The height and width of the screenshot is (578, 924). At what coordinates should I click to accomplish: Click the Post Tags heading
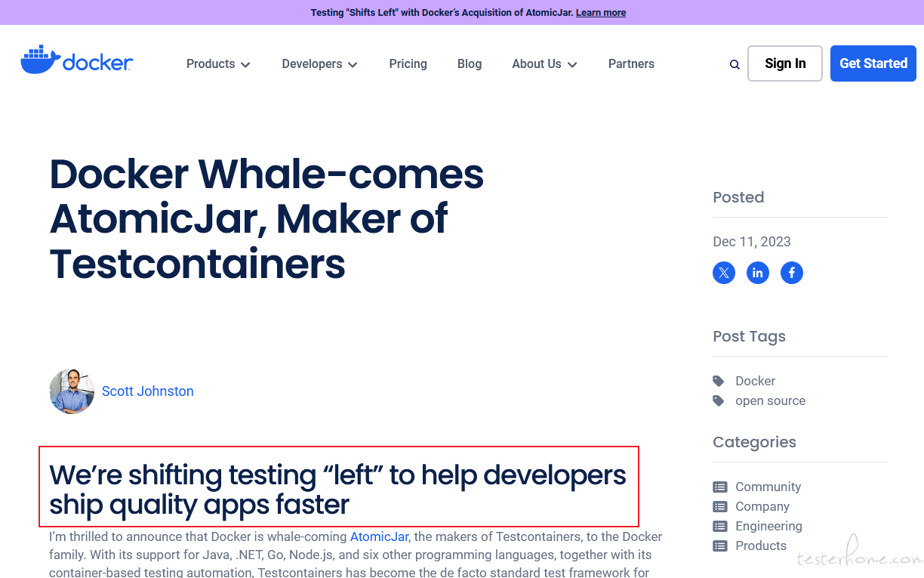click(749, 336)
